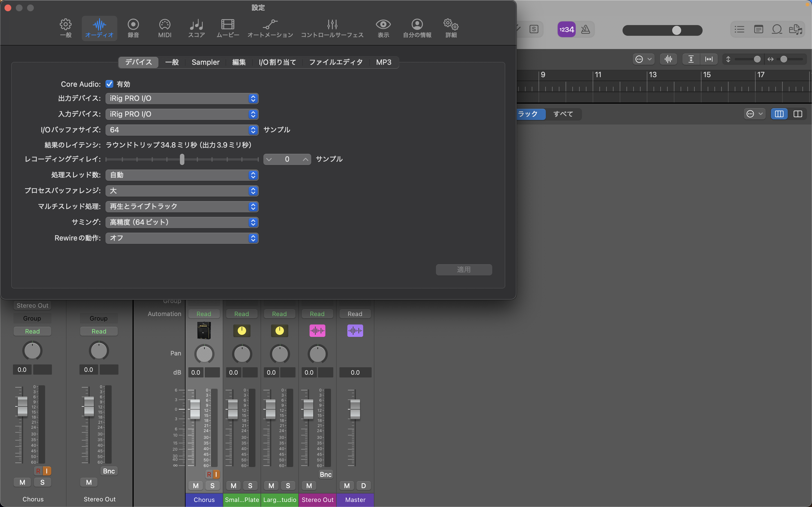Solo the Larg...tudio channel strip
The height and width of the screenshot is (507, 812).
coord(288,486)
